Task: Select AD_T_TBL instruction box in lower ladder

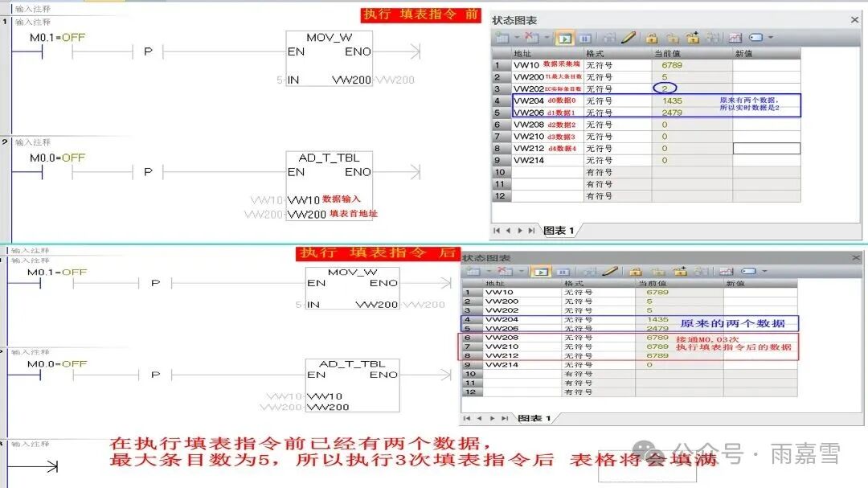Action: point(352,386)
